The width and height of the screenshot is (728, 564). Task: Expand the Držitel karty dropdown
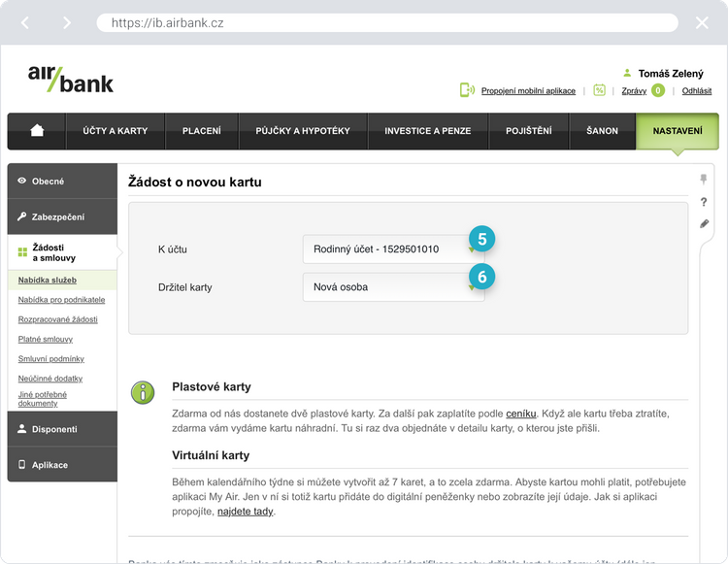(393, 287)
